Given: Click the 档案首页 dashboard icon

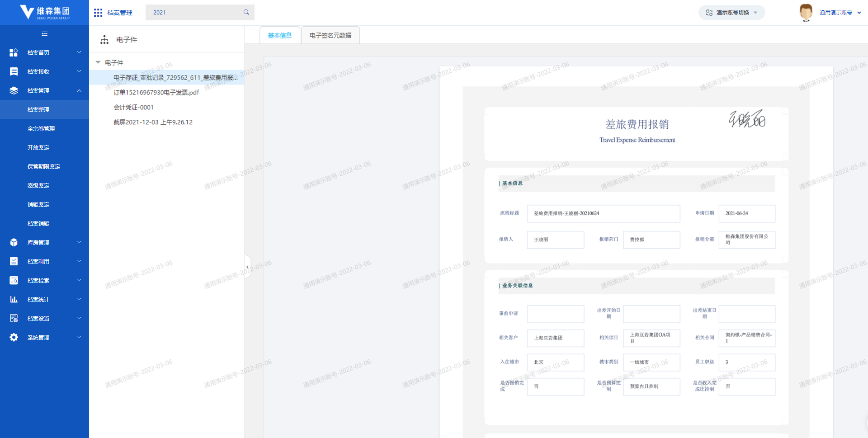Looking at the screenshot, I should coord(14,52).
